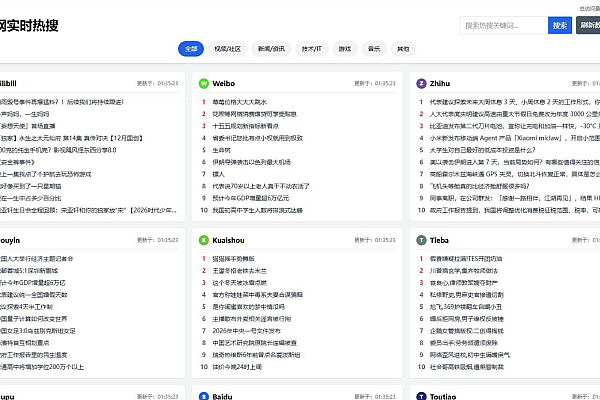Screen dimensions: 600x400
Task: Open Kuaishou rank 4 hot topic
Action: [258, 295]
